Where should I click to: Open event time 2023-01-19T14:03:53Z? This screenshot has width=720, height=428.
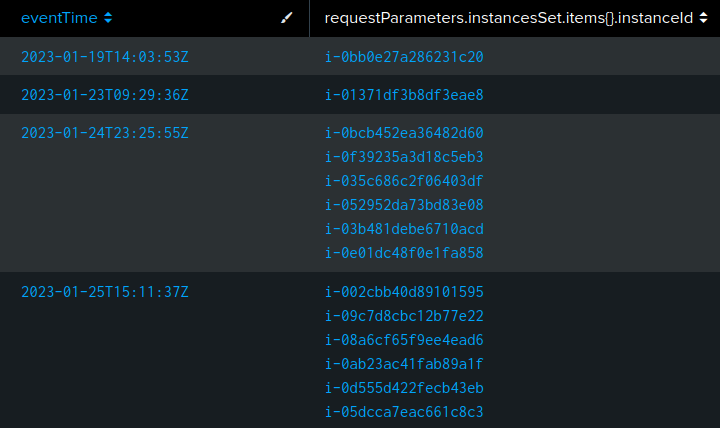click(104, 57)
